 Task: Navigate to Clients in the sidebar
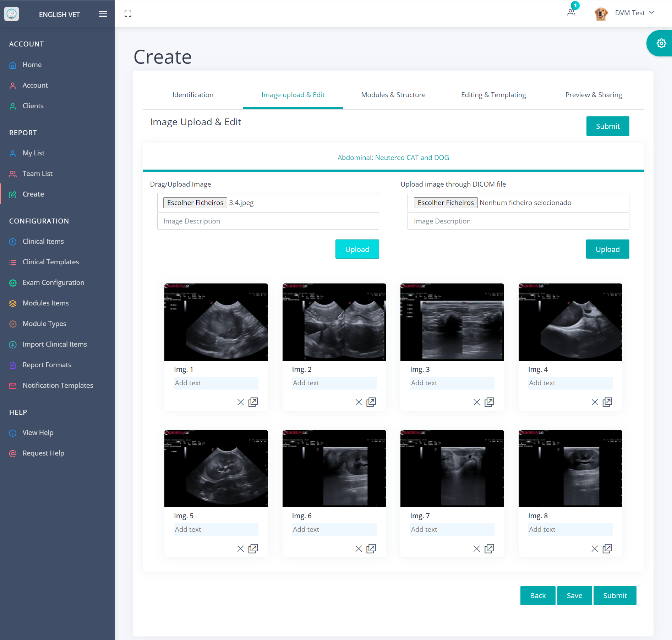[33, 106]
